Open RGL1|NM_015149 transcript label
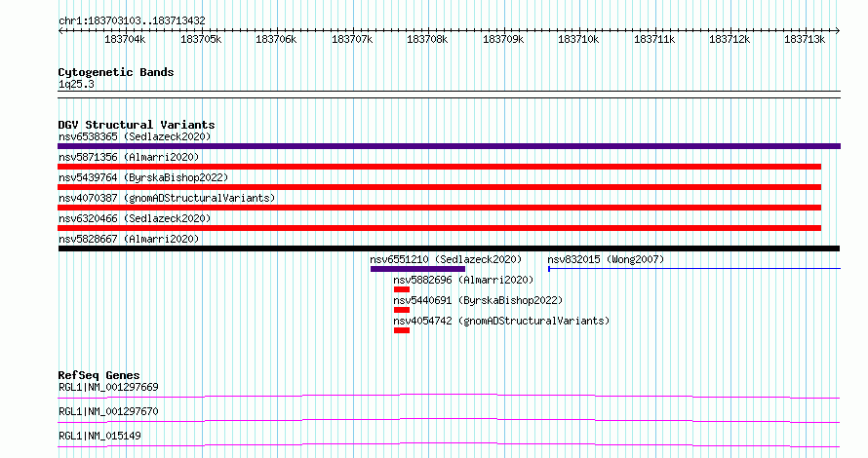This screenshot has width=868, height=458. tap(99, 436)
